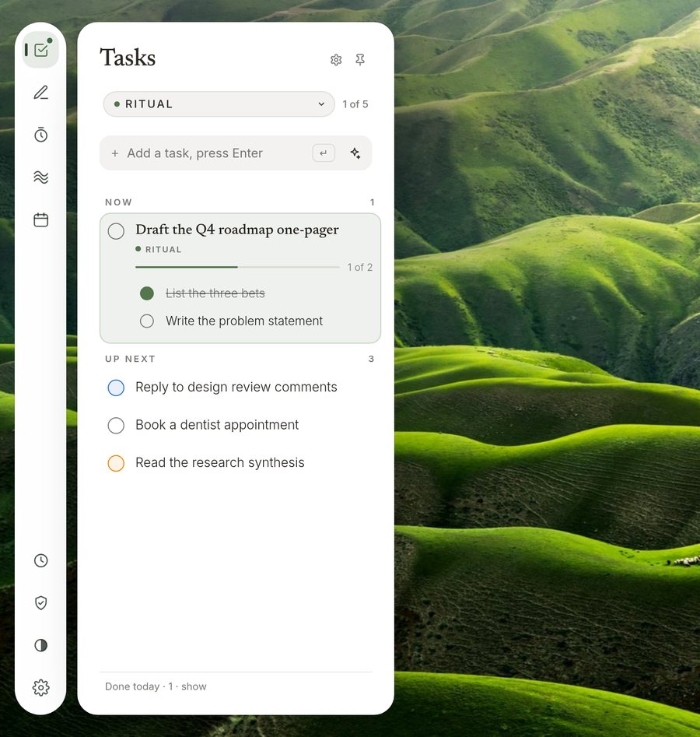This screenshot has width=700, height=737.
Task: Click the Enter key submit icon
Action: coord(324,153)
